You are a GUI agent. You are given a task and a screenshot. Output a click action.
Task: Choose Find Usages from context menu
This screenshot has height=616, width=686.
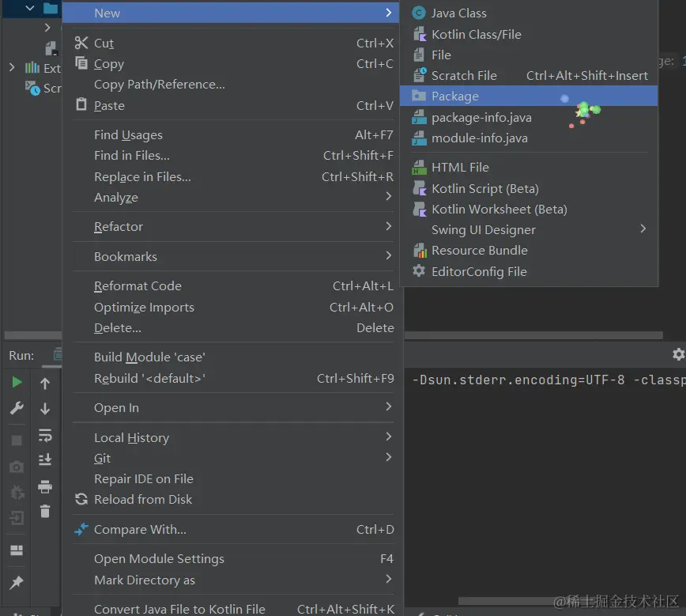pos(234,135)
